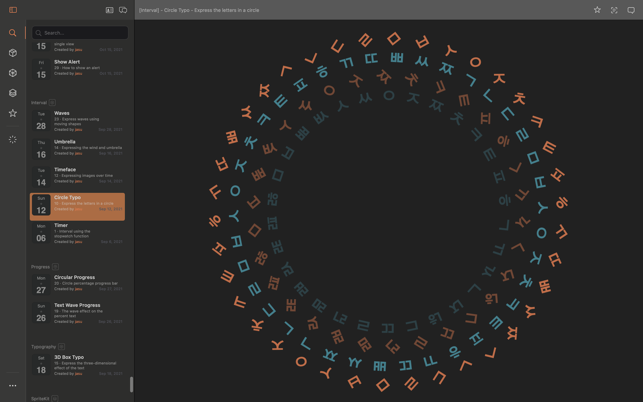Click the jaxu author link under Umbrella
The width and height of the screenshot is (643, 402).
pyautogui.click(x=78, y=153)
